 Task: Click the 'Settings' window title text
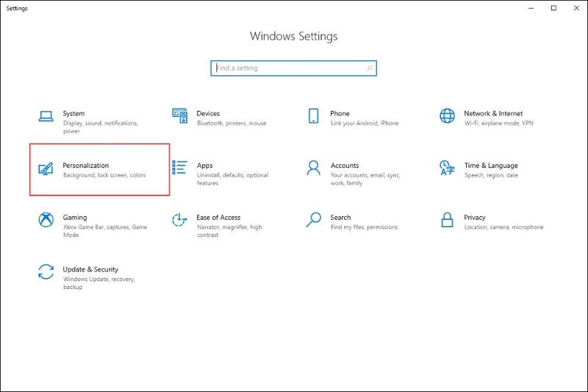pyautogui.click(x=17, y=8)
